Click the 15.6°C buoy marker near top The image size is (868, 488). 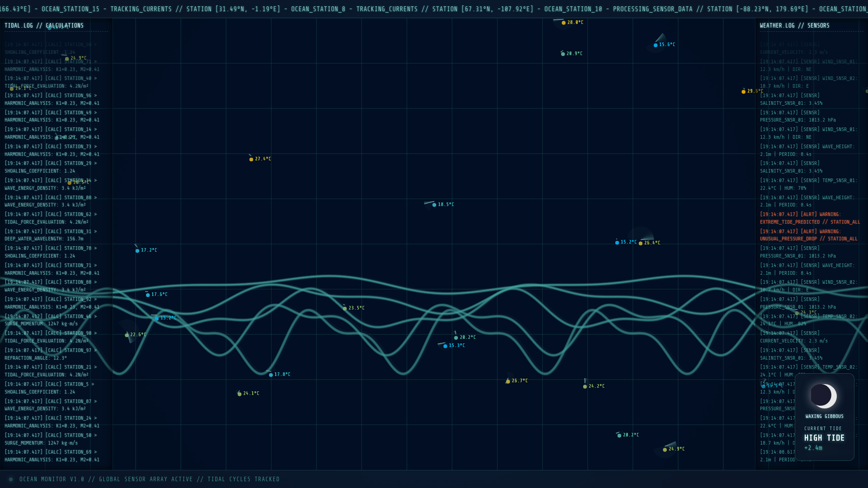click(656, 45)
